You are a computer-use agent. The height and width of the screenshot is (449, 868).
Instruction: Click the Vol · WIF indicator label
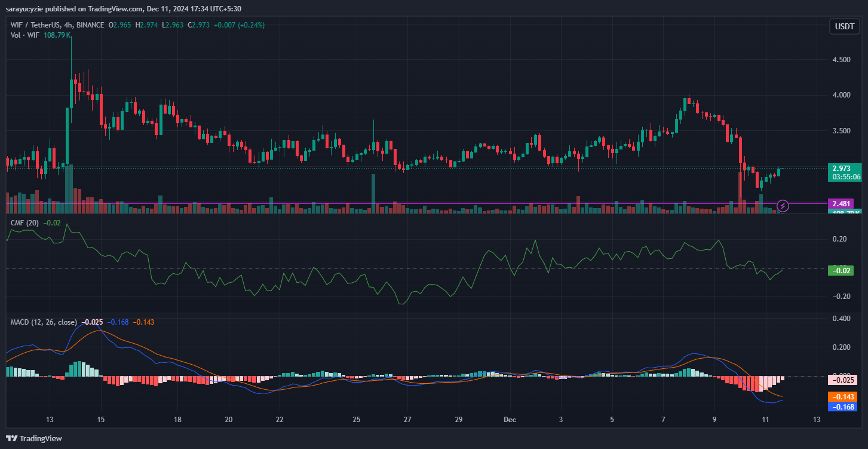tap(25, 35)
